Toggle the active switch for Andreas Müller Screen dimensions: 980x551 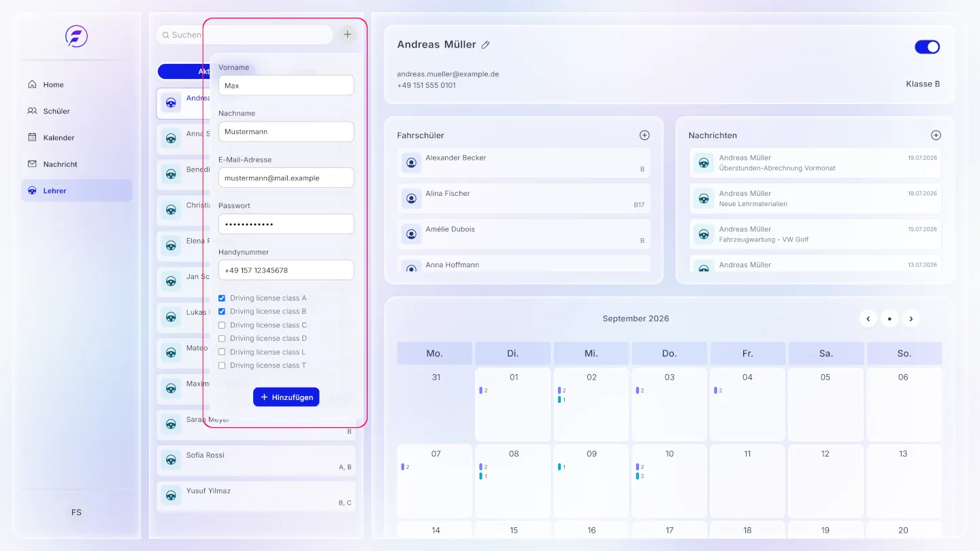coord(927,46)
